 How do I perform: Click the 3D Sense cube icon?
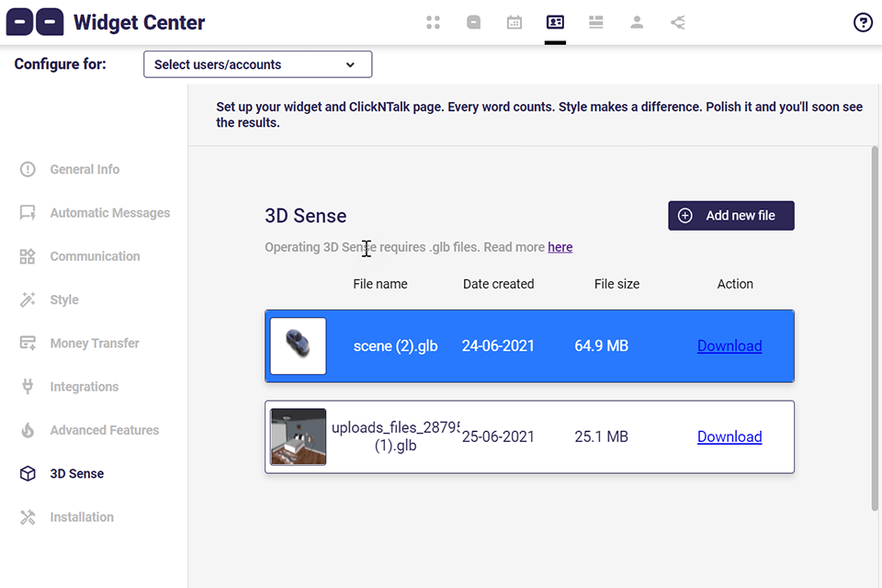(x=28, y=474)
